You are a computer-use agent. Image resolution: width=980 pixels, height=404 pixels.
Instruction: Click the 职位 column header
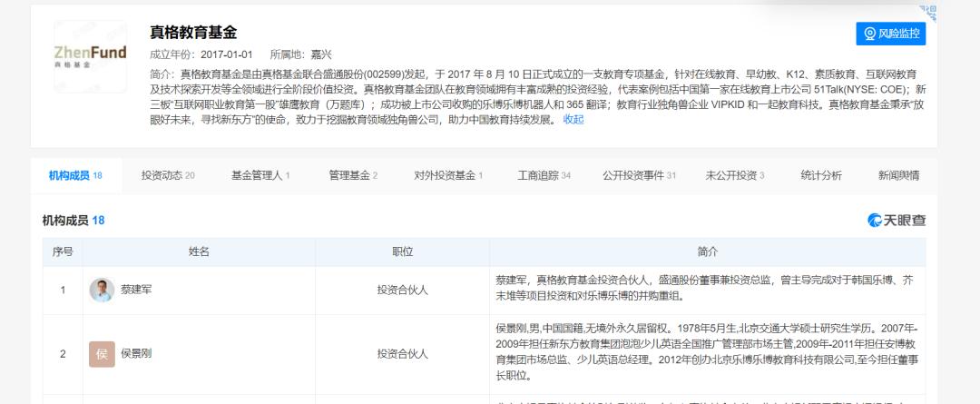click(403, 252)
